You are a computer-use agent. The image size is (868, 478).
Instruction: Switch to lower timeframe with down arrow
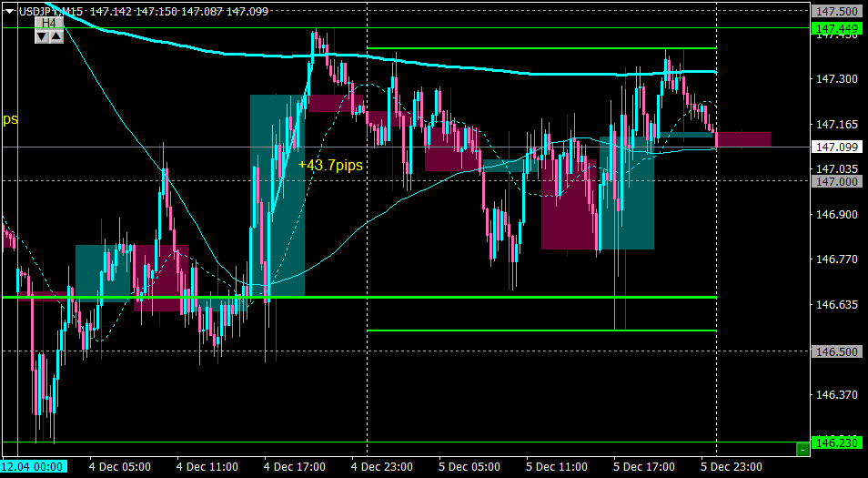click(42, 37)
